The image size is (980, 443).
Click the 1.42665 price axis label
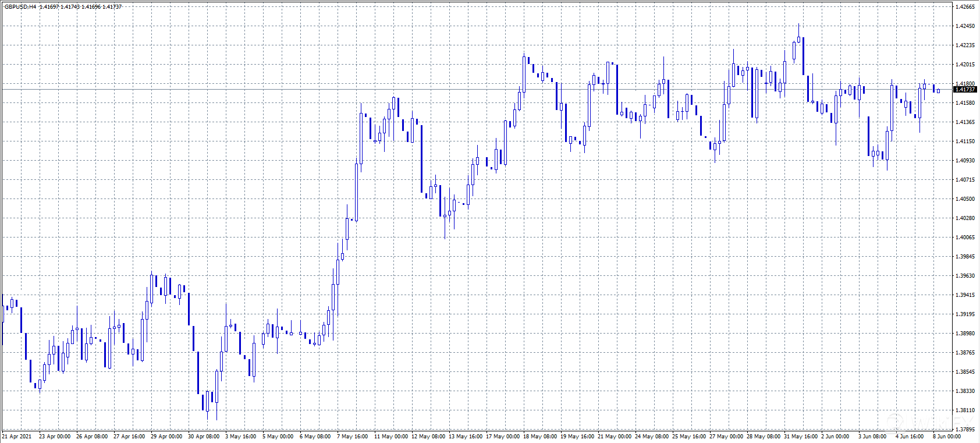tap(965, 7)
